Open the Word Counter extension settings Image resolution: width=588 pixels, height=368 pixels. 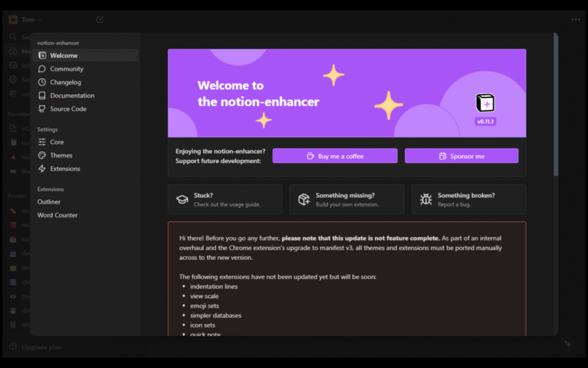coord(57,215)
